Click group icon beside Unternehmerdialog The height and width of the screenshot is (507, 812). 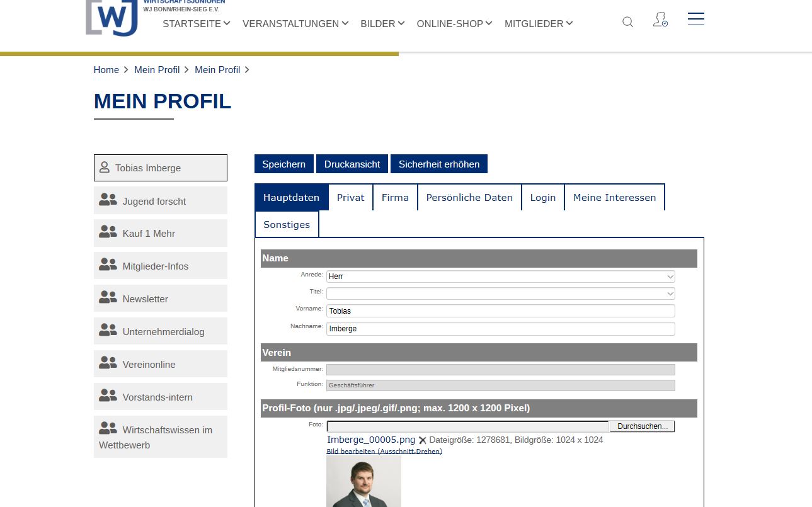point(108,331)
